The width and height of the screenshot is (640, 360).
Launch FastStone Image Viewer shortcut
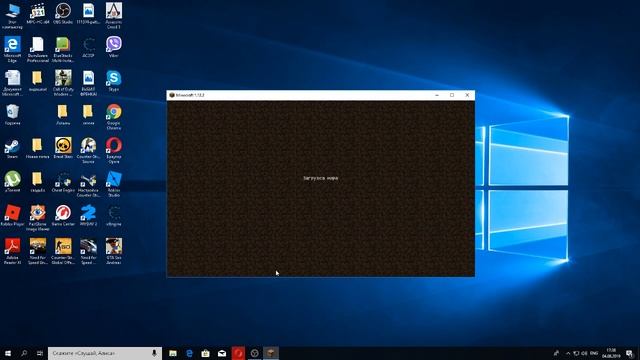38,218
